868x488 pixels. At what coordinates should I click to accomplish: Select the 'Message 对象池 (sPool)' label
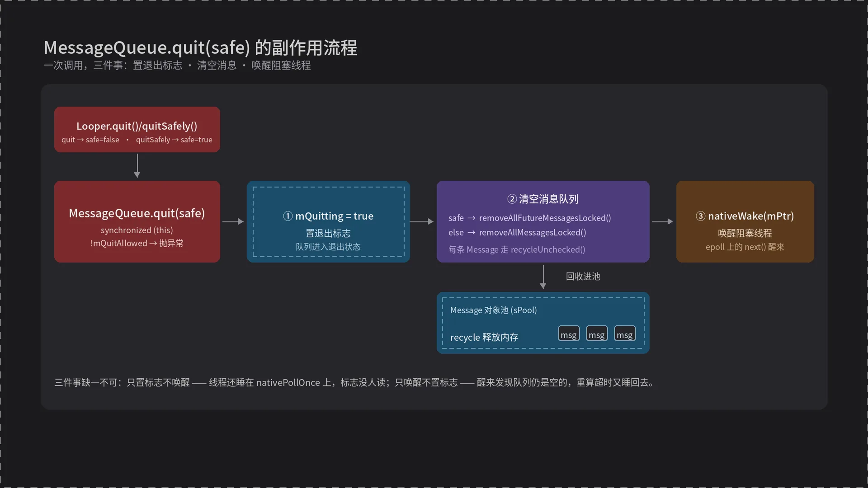[494, 310]
